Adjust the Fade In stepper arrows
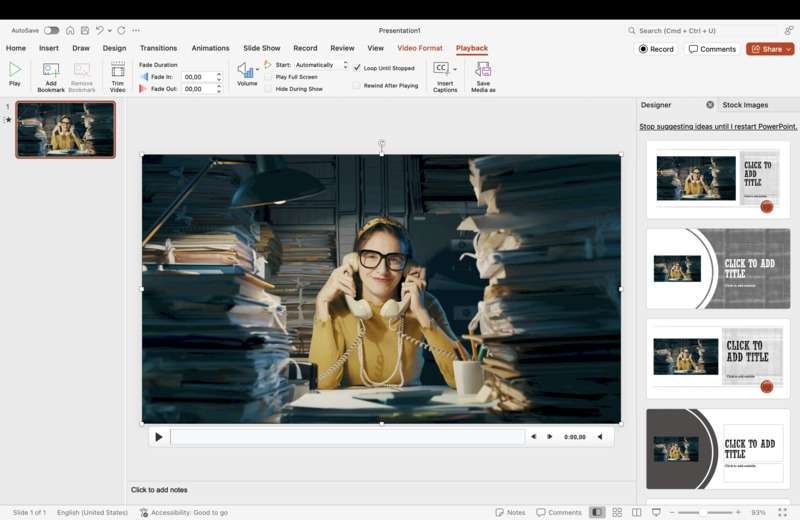800x520 pixels. point(219,77)
